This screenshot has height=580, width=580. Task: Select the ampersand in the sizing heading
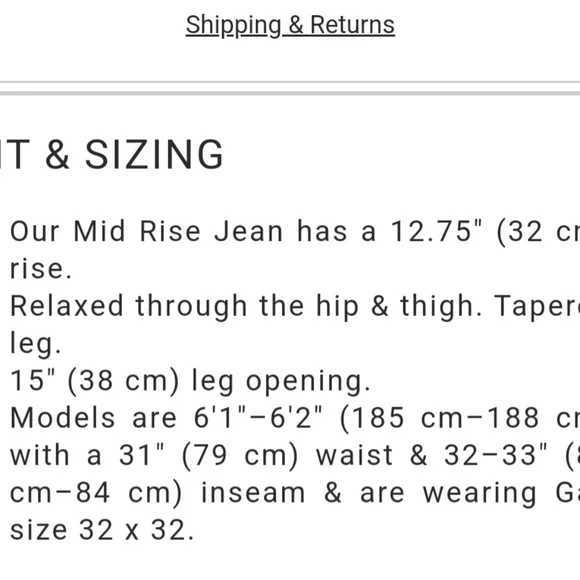tap(57, 155)
